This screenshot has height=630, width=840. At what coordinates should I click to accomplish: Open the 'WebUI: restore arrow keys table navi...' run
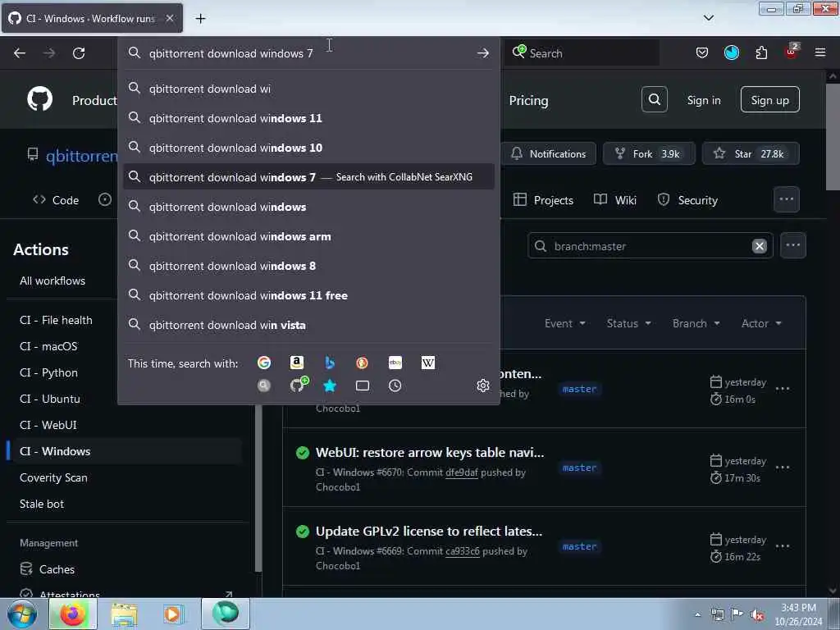click(430, 452)
